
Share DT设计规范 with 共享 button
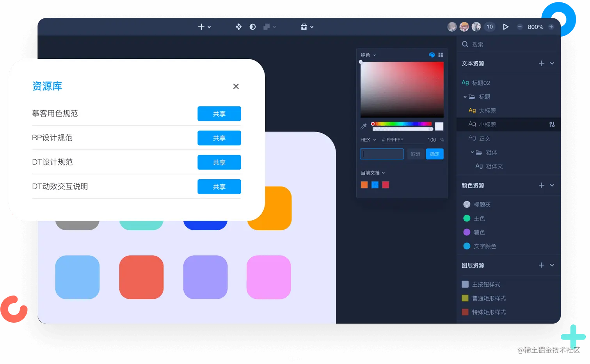[x=219, y=162]
